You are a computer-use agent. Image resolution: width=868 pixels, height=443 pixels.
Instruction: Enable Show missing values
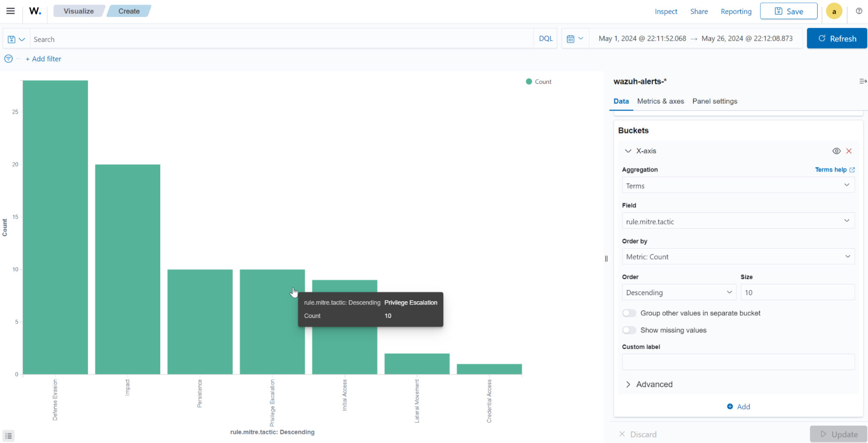[x=629, y=330]
